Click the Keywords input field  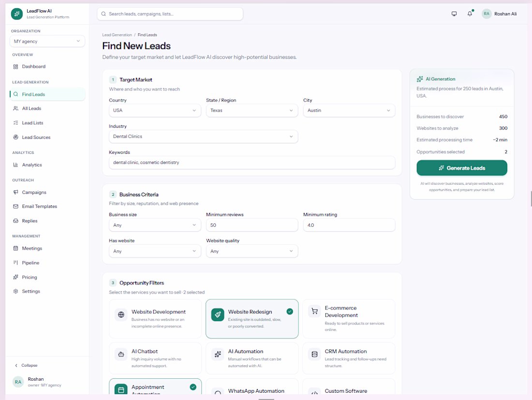click(252, 163)
